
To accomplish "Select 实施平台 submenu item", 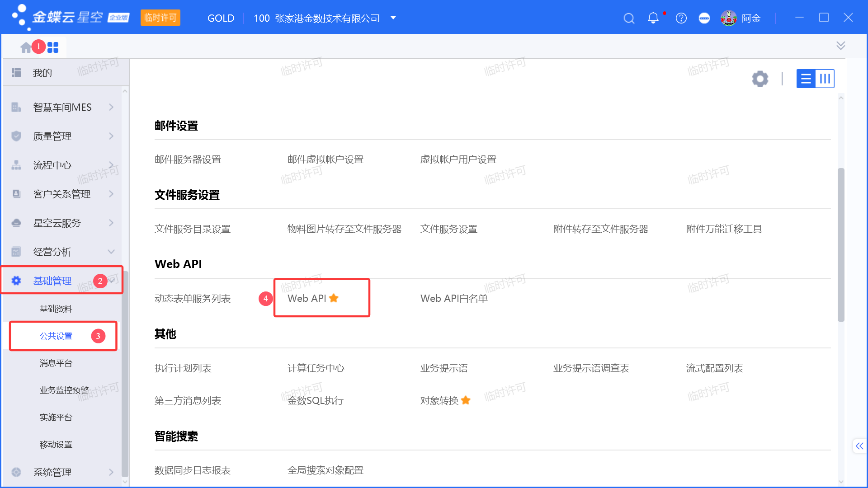I will click(56, 418).
